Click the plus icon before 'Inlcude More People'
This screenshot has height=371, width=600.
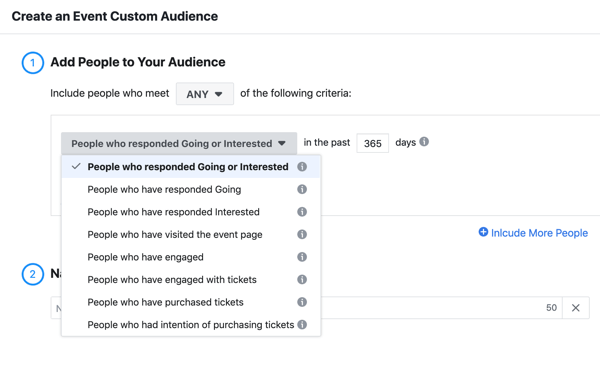click(483, 232)
